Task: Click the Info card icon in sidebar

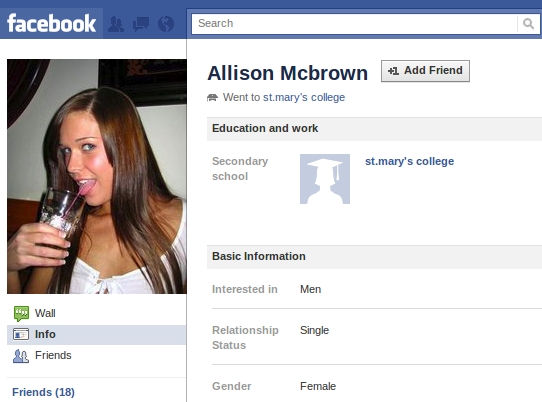Action: click(x=21, y=335)
